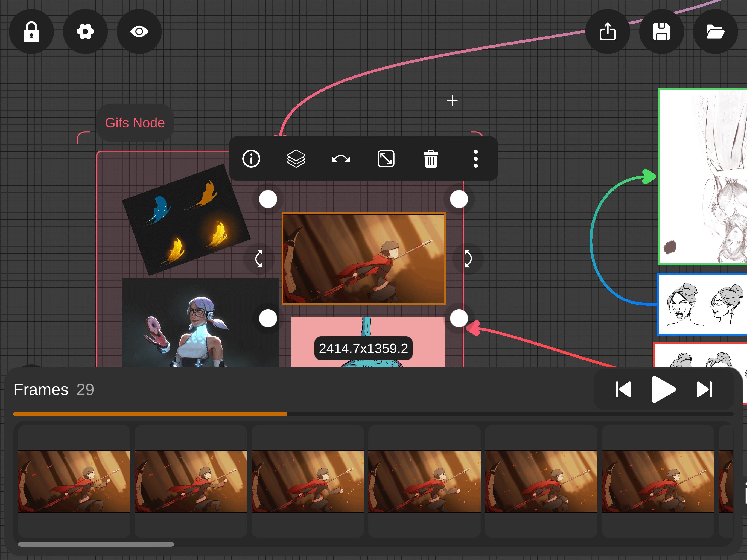The width and height of the screenshot is (747, 560).
Task: Delete the selected image with the trash icon
Action: (x=431, y=159)
